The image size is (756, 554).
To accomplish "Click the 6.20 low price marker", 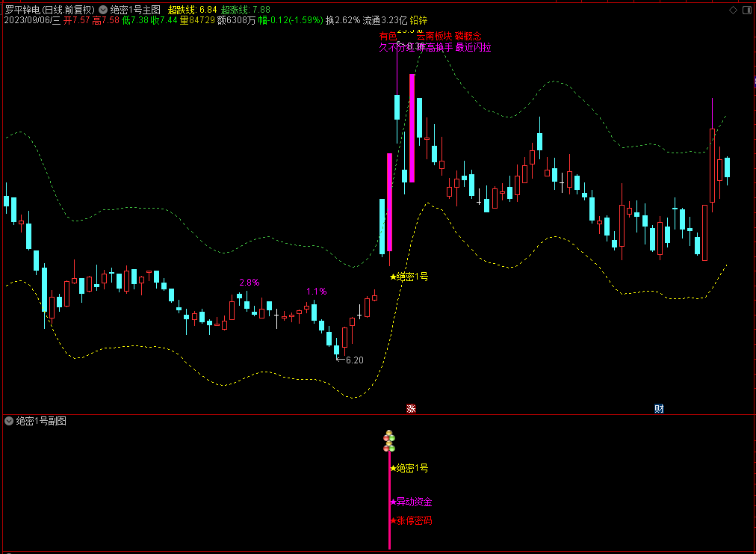I will pos(350,360).
